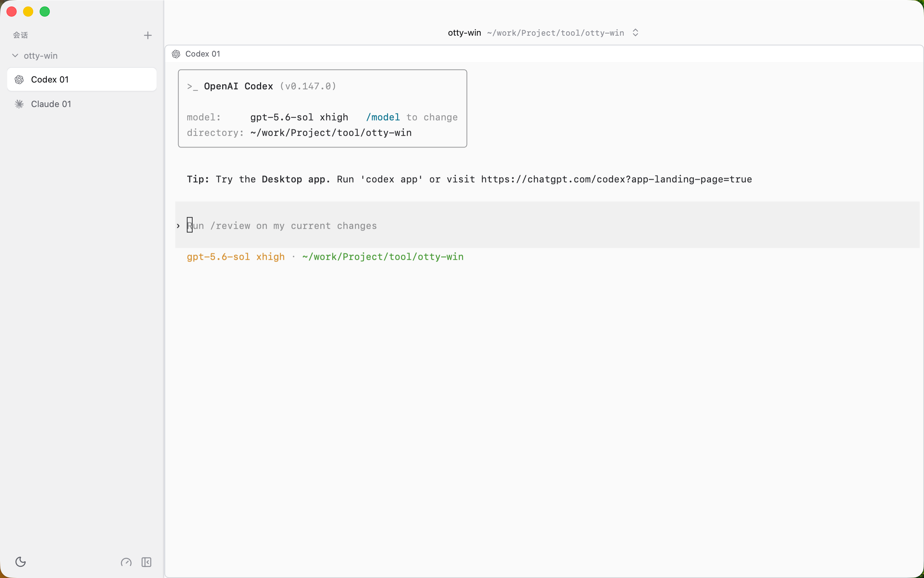Toggle dark mode with the moon icon
Viewport: 924px width, 578px height.
click(x=21, y=561)
